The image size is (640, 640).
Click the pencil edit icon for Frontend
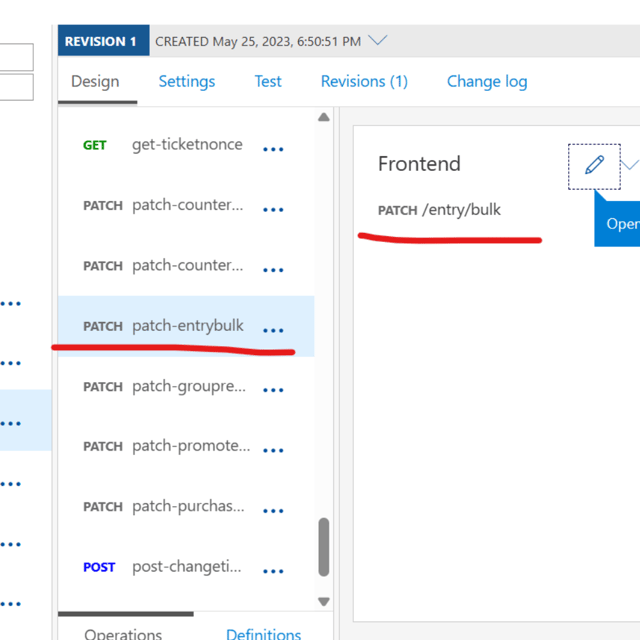point(594,166)
